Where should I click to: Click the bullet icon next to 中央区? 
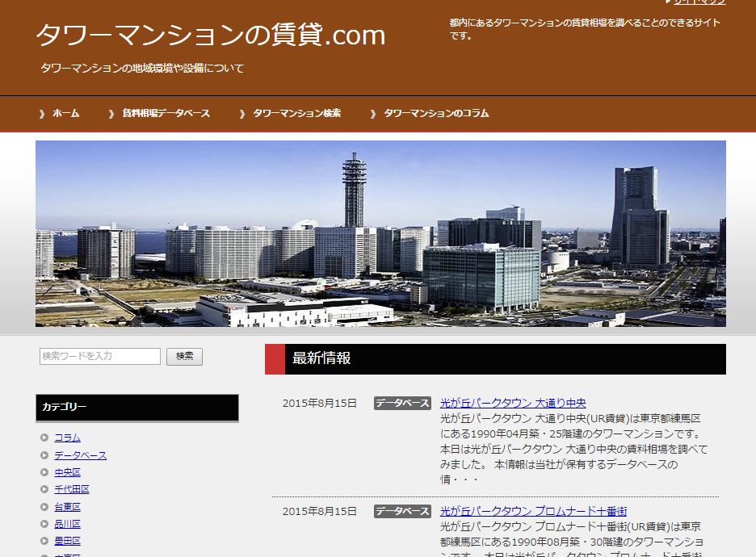tap(44, 472)
